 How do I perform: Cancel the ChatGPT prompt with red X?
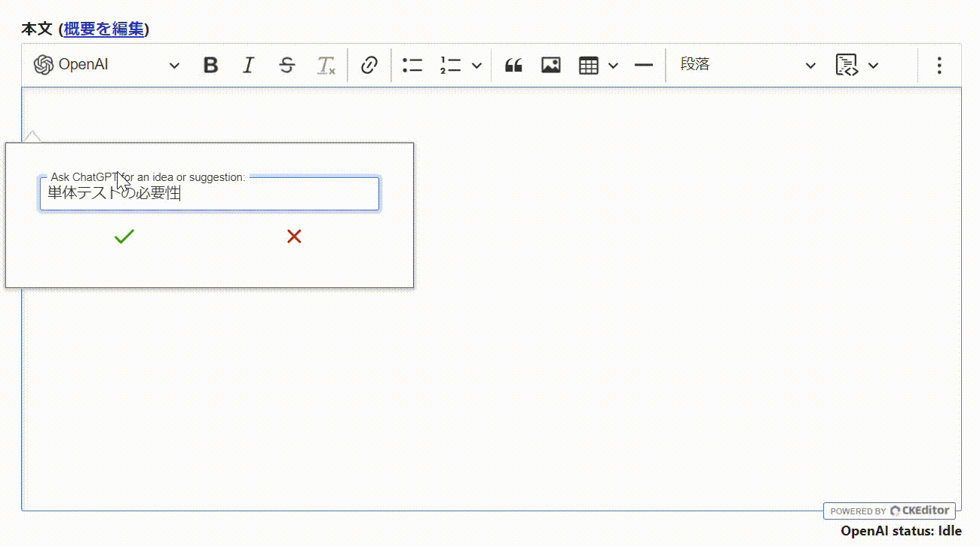pyautogui.click(x=294, y=236)
